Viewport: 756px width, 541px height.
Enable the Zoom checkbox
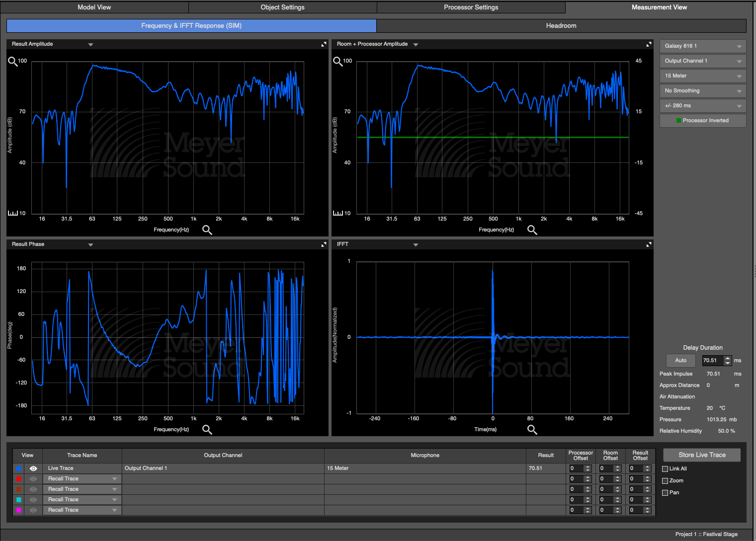665,481
